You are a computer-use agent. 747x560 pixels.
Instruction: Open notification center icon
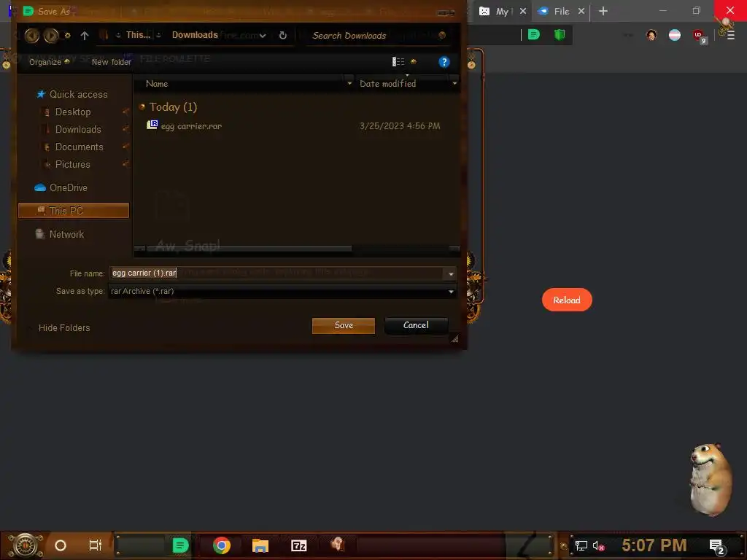click(716, 547)
